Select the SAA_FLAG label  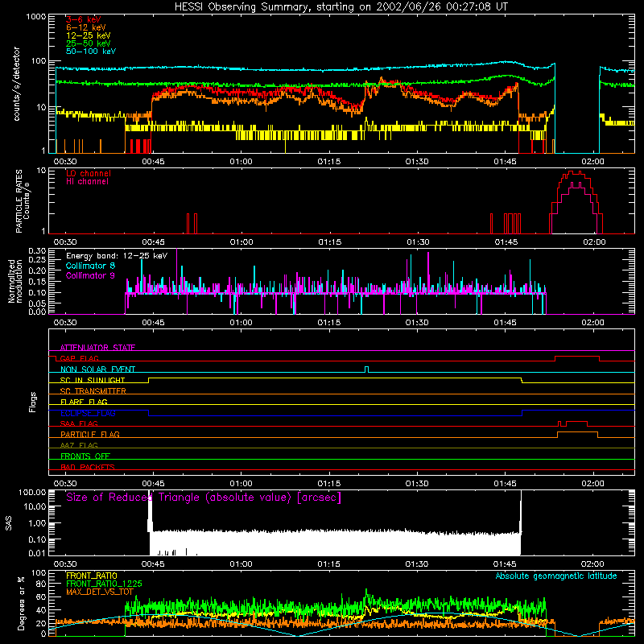click(79, 423)
